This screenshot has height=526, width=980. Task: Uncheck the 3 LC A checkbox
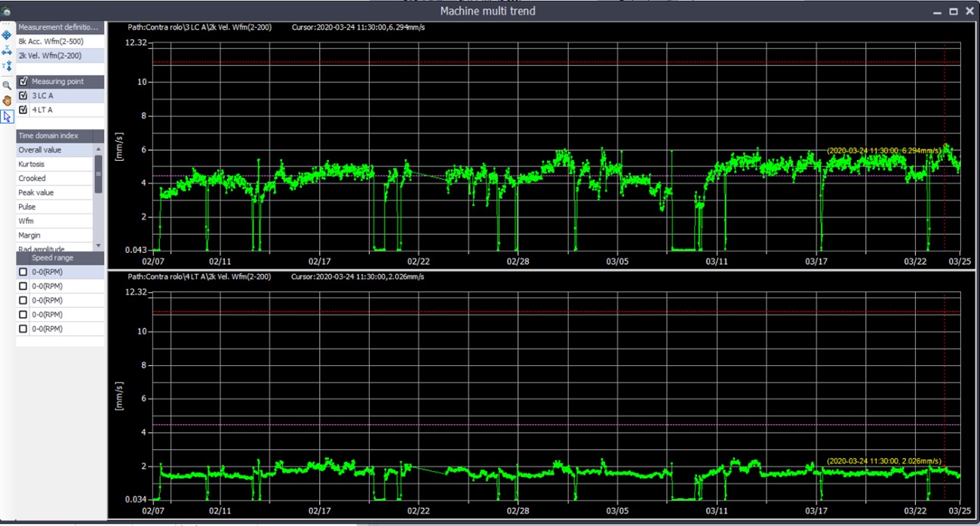[23, 96]
